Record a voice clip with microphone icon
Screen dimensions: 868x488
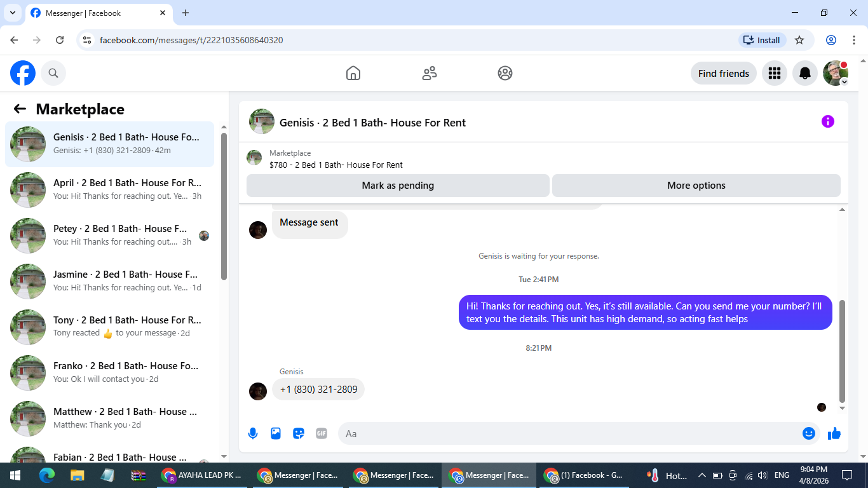tap(253, 433)
